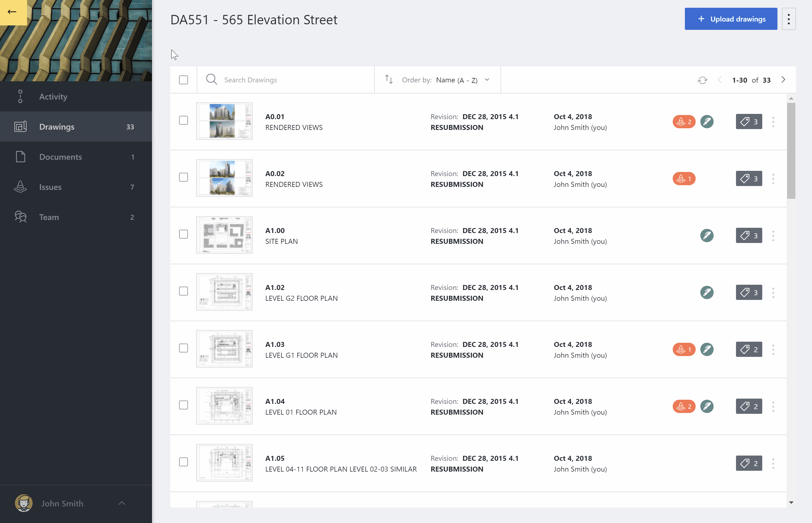Click the search magnifier icon
This screenshot has height=523, width=812.
point(211,79)
